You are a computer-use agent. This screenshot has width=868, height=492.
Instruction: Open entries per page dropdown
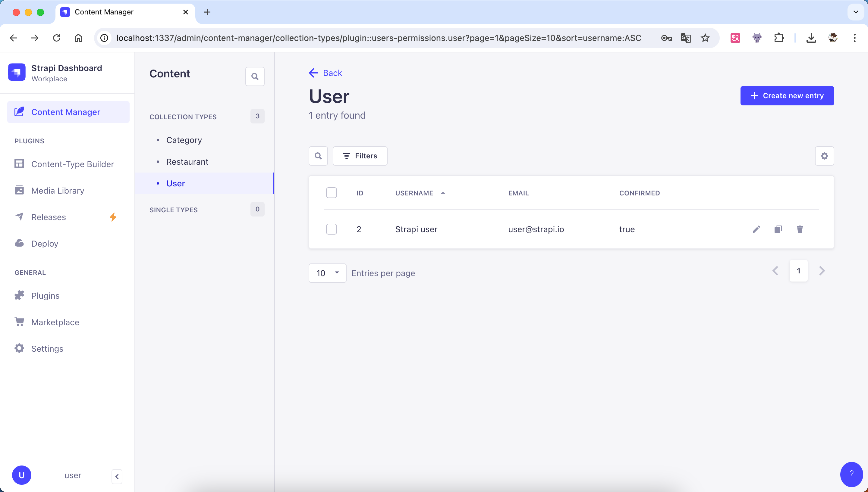327,273
